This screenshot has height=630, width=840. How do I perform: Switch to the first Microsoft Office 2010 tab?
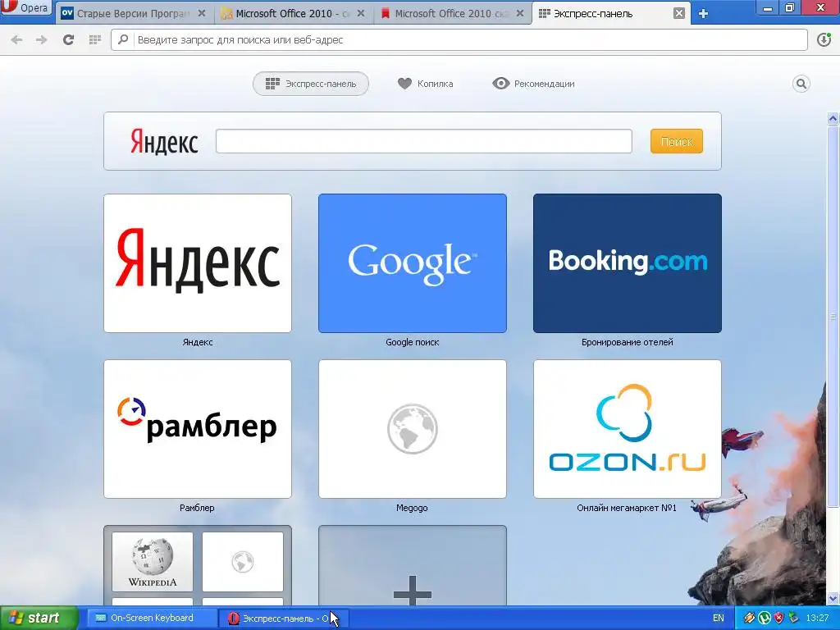[292, 13]
